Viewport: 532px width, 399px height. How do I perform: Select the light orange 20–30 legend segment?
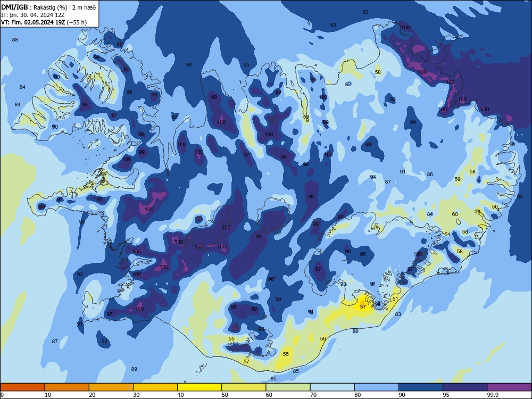coord(111,387)
